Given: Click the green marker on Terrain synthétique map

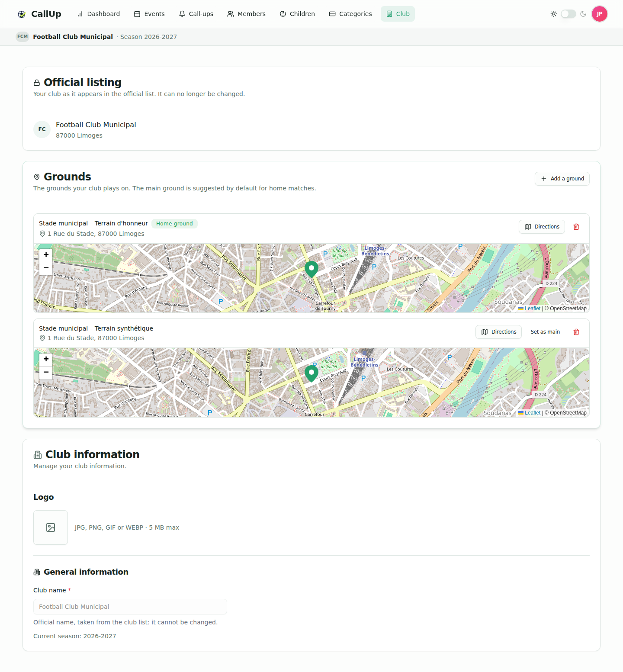Looking at the screenshot, I should pos(311,373).
